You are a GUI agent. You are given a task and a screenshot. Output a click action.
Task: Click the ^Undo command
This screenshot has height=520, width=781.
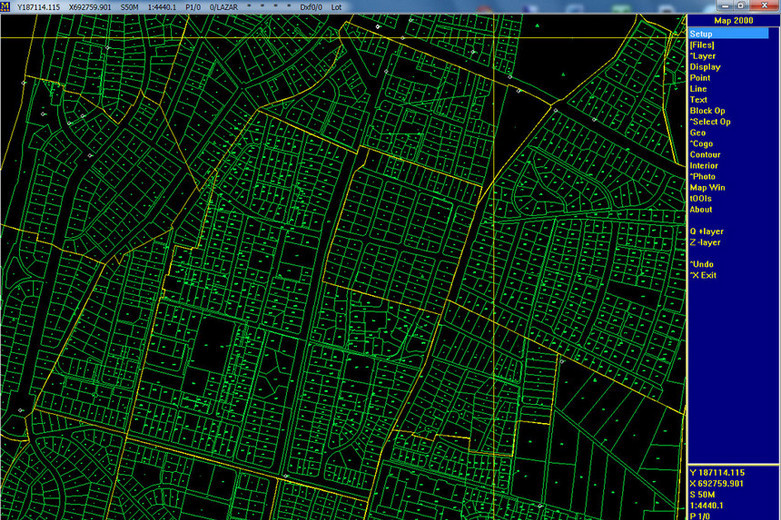click(x=701, y=264)
